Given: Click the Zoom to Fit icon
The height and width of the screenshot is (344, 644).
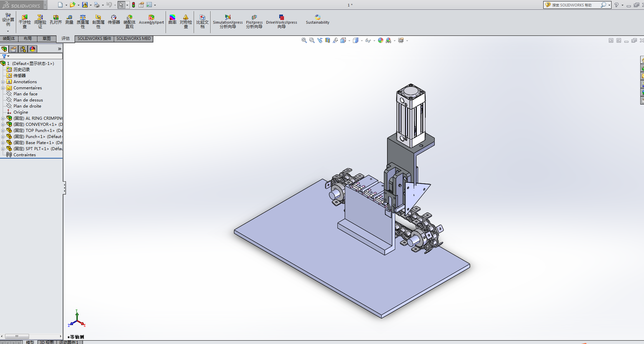Looking at the screenshot, I should (x=304, y=41).
